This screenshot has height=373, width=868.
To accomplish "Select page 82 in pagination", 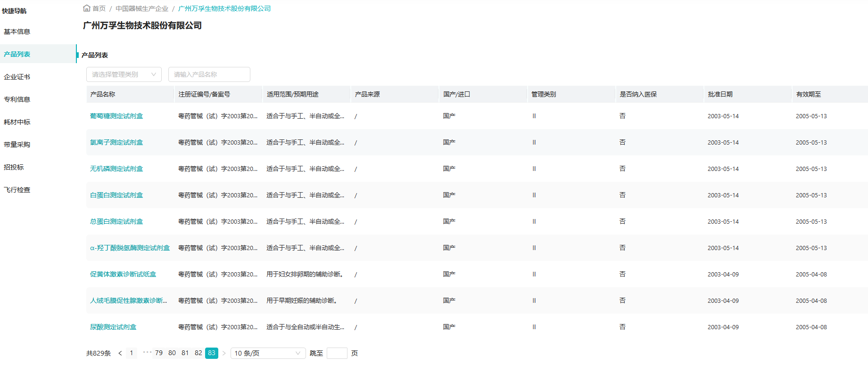I will tap(198, 353).
